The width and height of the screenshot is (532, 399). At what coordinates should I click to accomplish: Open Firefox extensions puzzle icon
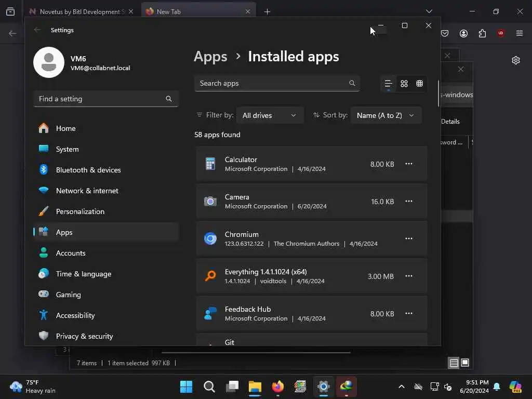tap(482, 33)
